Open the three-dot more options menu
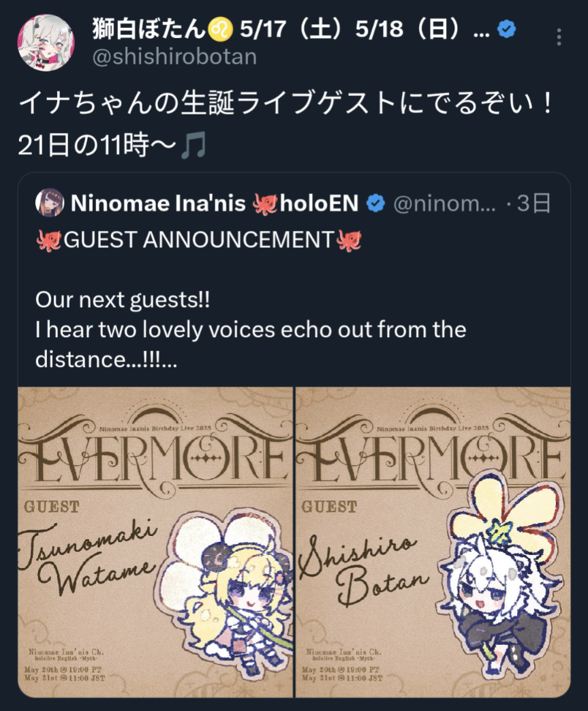This screenshot has height=711, width=588. click(x=559, y=37)
